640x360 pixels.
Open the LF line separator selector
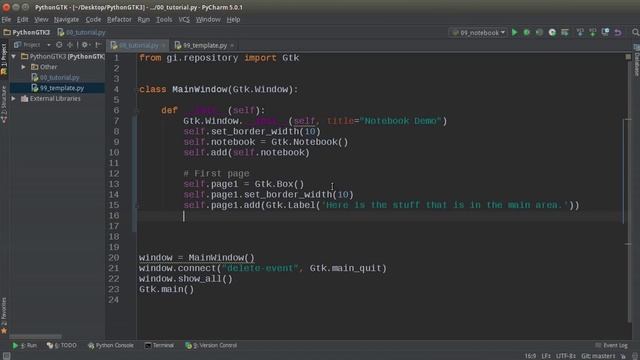coord(546,356)
